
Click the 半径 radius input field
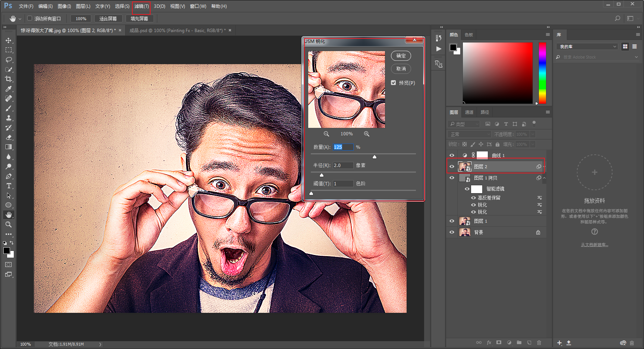(x=343, y=166)
